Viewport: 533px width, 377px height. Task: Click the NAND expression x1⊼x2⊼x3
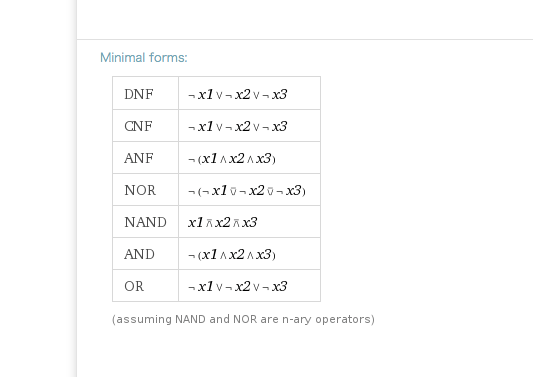[x=223, y=222]
